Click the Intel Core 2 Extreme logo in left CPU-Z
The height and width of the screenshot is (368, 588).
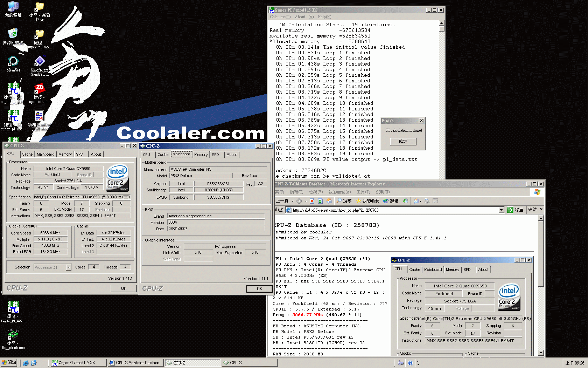(x=117, y=178)
